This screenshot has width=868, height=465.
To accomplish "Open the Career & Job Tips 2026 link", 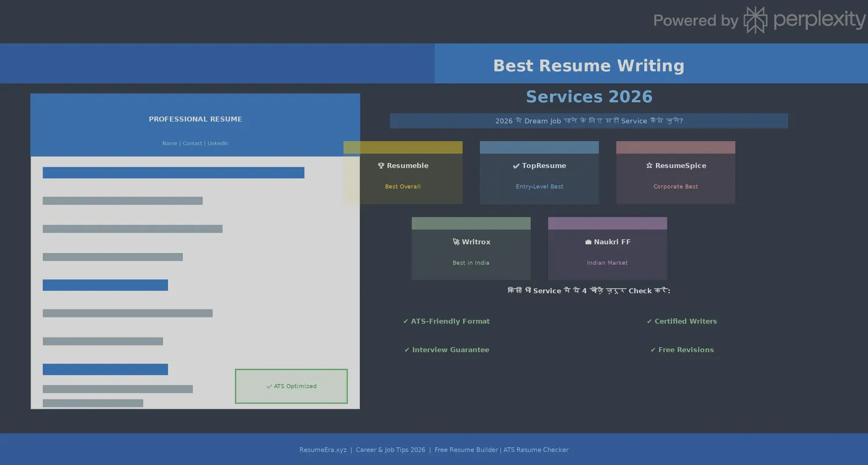I will (390, 449).
